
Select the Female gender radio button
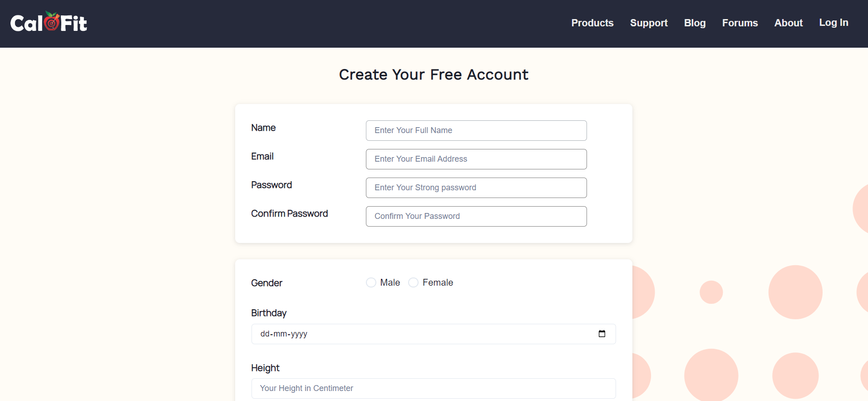[413, 282]
